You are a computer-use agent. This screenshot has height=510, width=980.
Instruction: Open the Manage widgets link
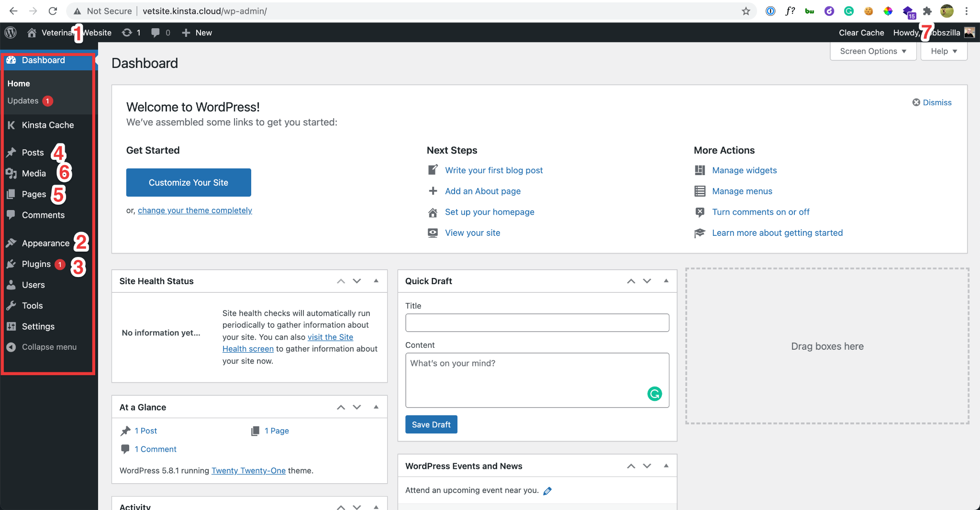click(744, 170)
